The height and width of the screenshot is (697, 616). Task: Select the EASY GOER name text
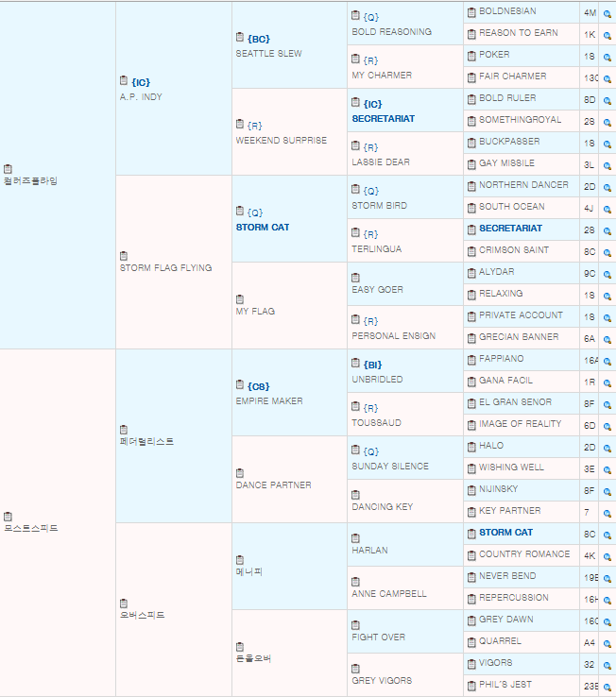[x=378, y=290]
